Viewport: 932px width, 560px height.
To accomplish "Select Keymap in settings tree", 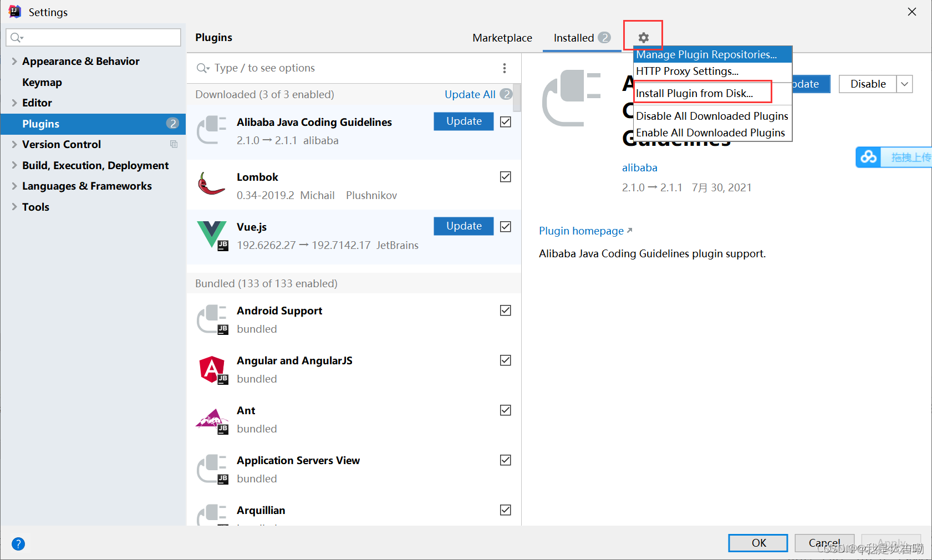I will pyautogui.click(x=42, y=82).
